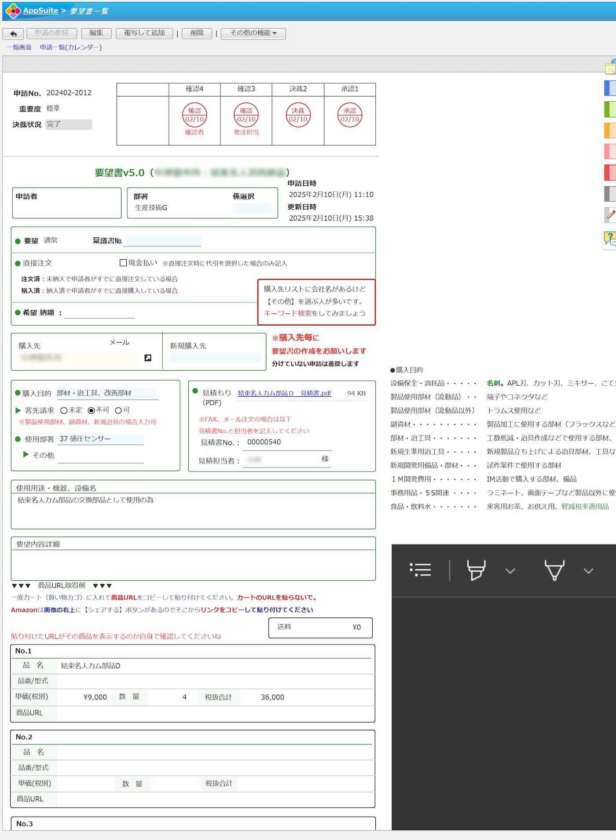Expand the highlighter options chevron

[x=510, y=571]
